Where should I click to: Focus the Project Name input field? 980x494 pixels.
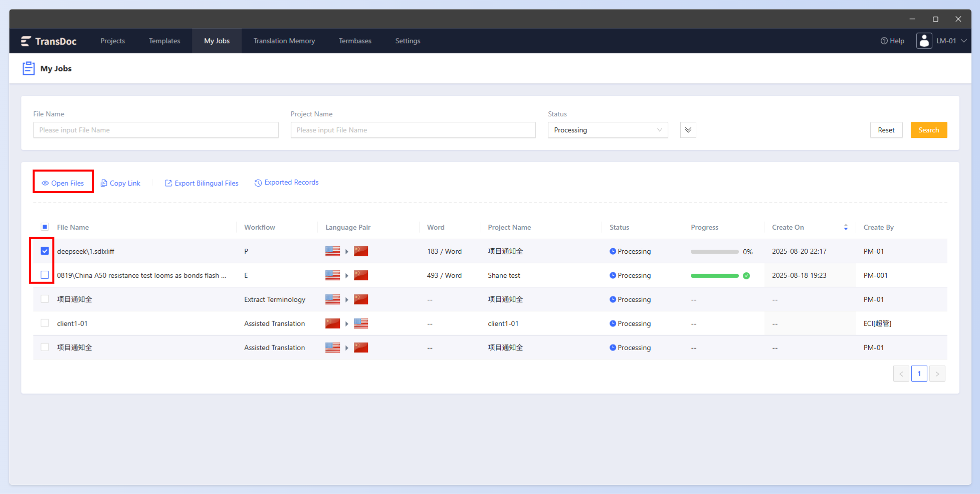pyautogui.click(x=413, y=130)
